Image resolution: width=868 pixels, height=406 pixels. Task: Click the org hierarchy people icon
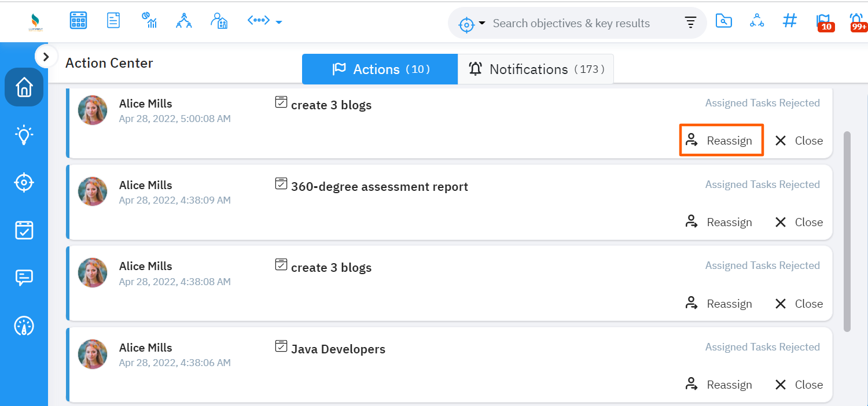pos(184,21)
